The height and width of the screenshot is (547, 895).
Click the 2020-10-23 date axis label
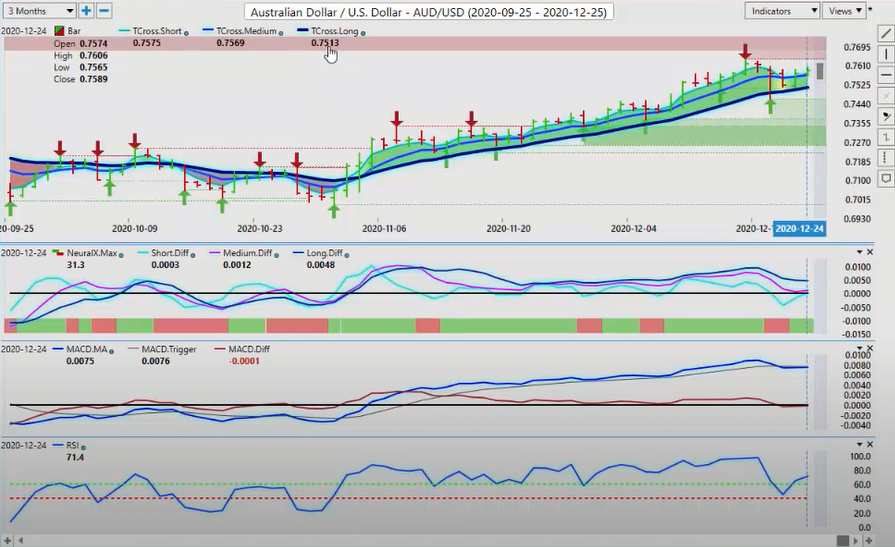[x=260, y=228]
